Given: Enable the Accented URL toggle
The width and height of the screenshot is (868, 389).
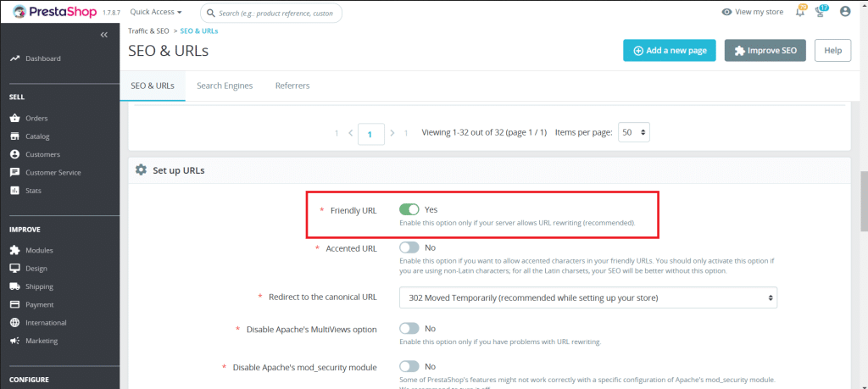Looking at the screenshot, I should coord(409,247).
